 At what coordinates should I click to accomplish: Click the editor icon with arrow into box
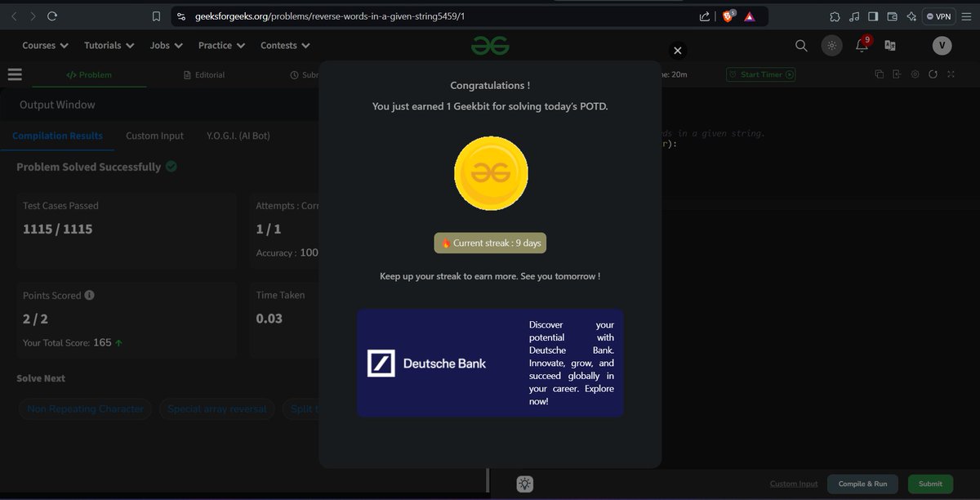click(x=897, y=74)
